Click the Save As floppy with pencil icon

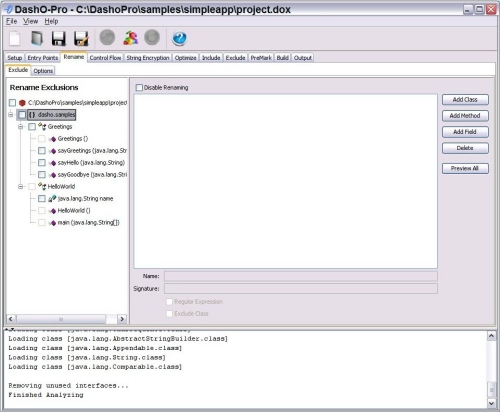[x=81, y=38]
